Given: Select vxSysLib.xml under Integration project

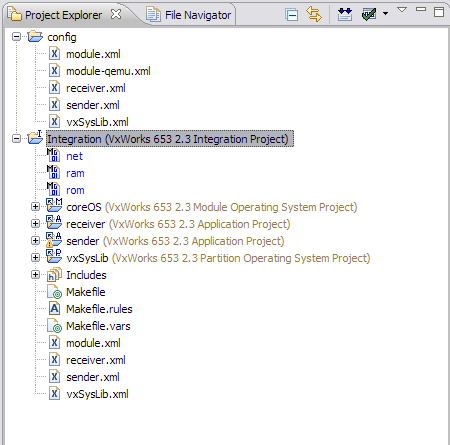Looking at the screenshot, I should pos(97,394).
